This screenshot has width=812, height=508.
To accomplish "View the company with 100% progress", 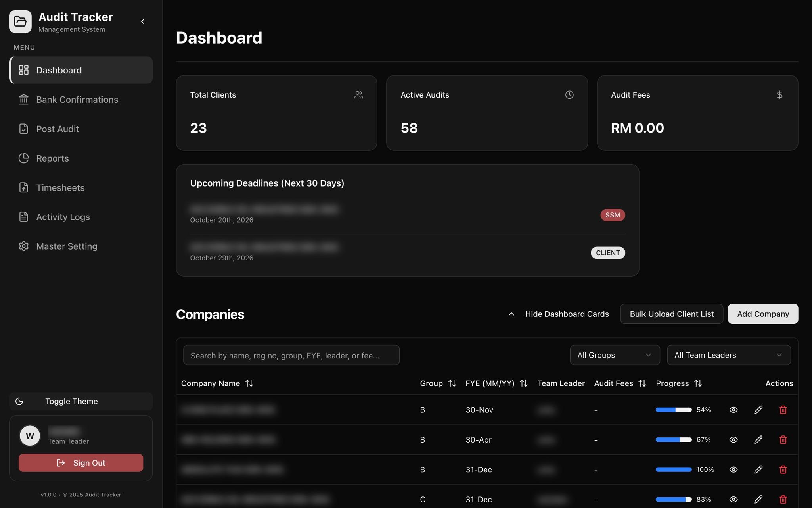I will 733,470.
